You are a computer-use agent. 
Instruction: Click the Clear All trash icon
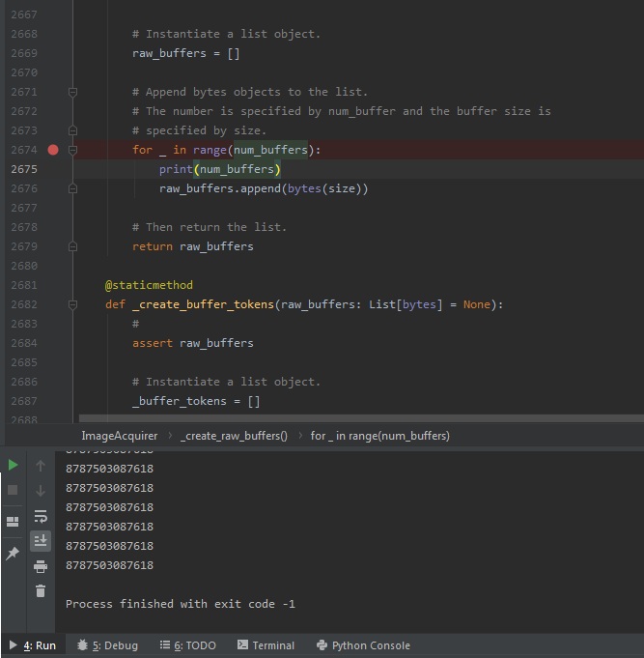point(41,591)
